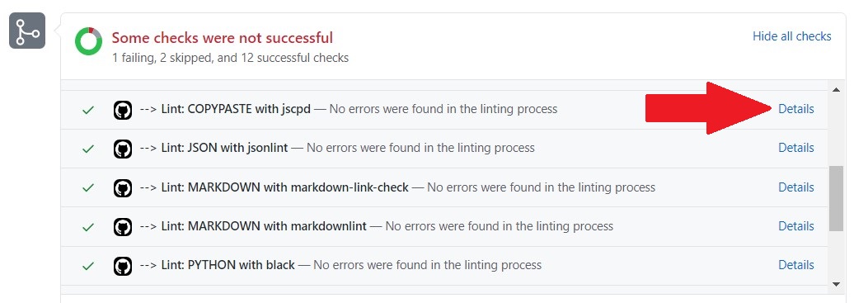Open Details for MARKDOWN with markdownlint
Screen dimensions: 868x303
pos(796,226)
